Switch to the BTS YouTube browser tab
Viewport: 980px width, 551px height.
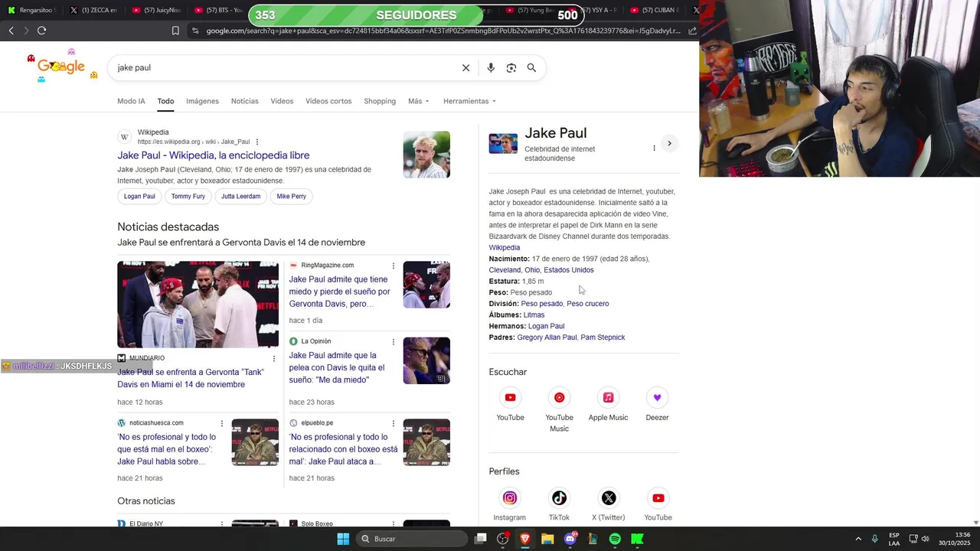(219, 10)
